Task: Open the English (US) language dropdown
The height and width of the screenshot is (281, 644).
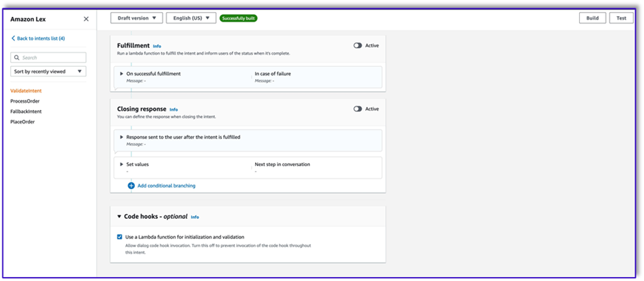Action: pos(191,18)
